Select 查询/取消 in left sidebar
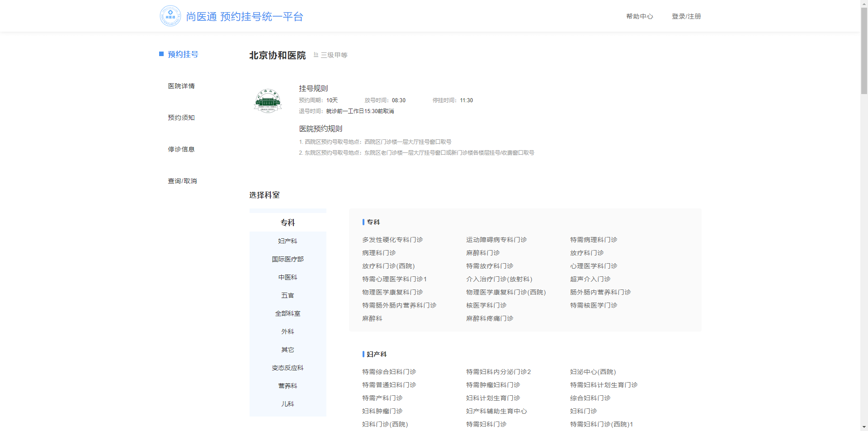 tap(182, 181)
